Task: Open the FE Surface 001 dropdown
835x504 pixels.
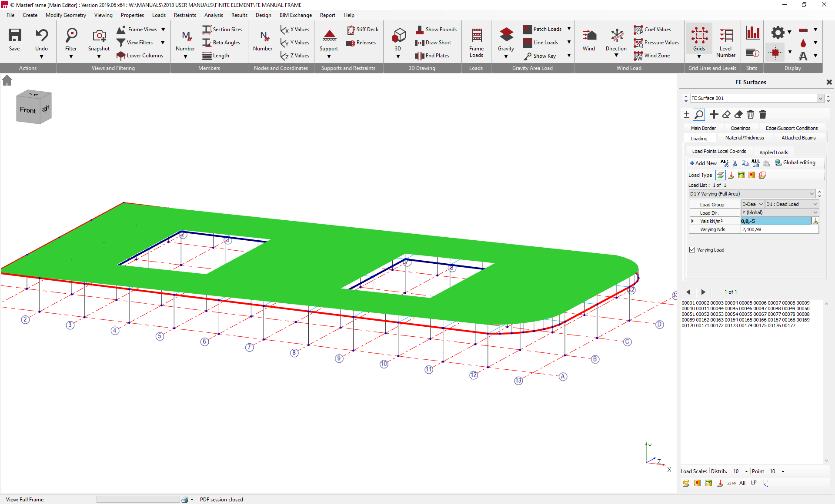Action: coord(821,99)
